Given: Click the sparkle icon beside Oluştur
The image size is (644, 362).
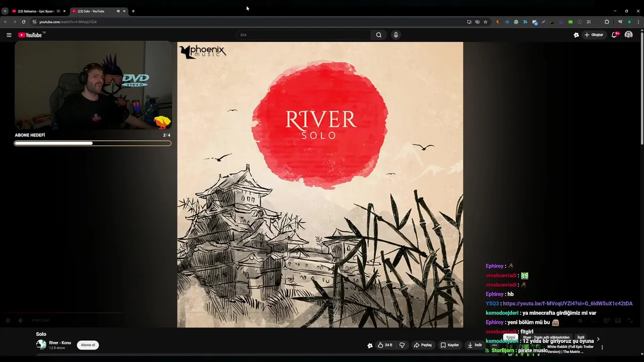Looking at the screenshot, I should coord(576,35).
